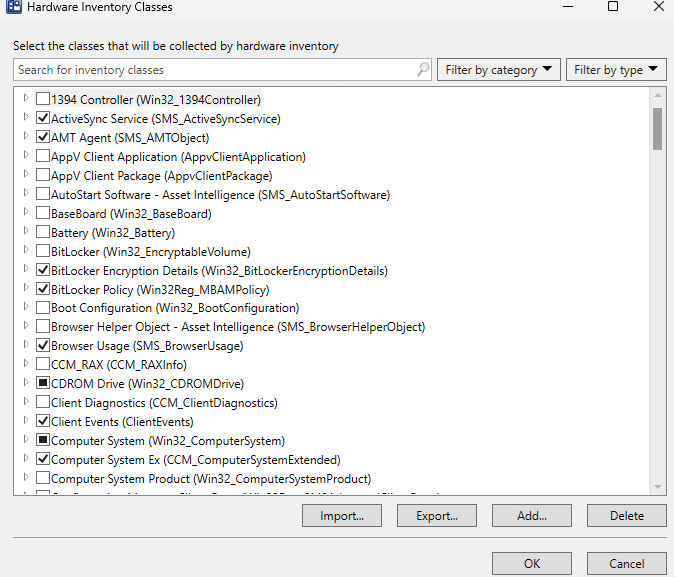Expand the Boot Configuration node
Image resolution: width=674 pixels, height=577 pixels.
tap(26, 306)
